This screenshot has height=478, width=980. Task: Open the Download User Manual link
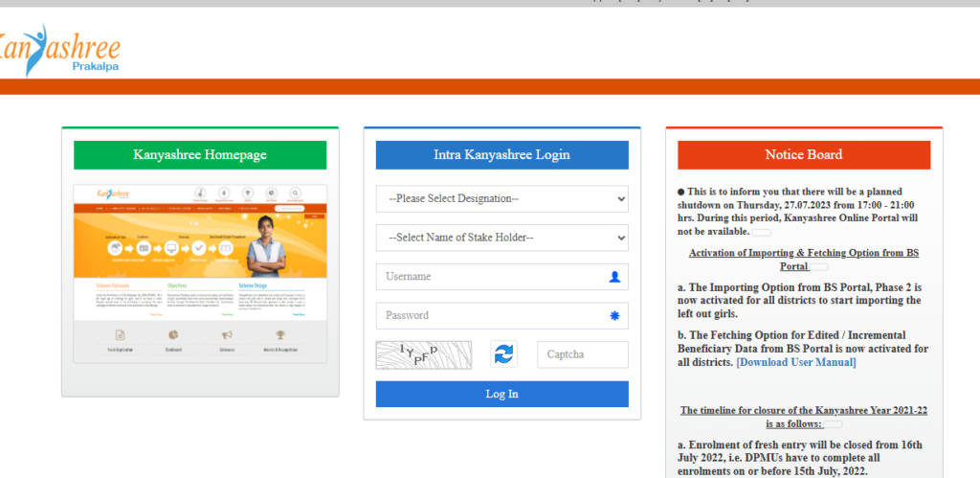point(795,362)
